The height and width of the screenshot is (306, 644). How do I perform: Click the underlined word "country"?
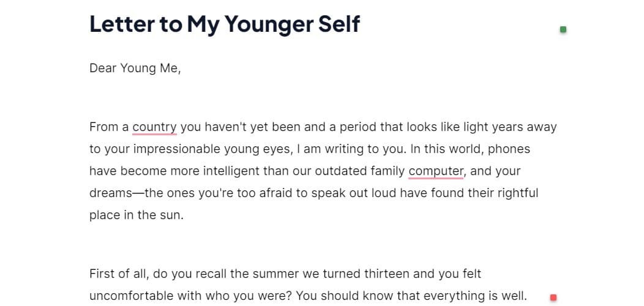coord(154,127)
